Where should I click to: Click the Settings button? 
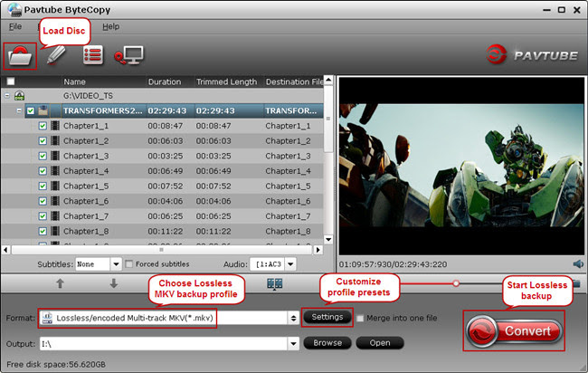tap(327, 317)
